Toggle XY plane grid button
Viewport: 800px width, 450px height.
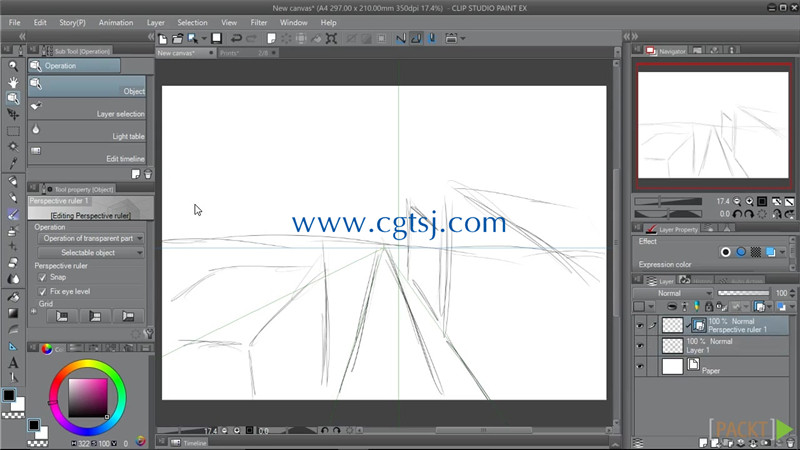pyautogui.click(x=62, y=316)
